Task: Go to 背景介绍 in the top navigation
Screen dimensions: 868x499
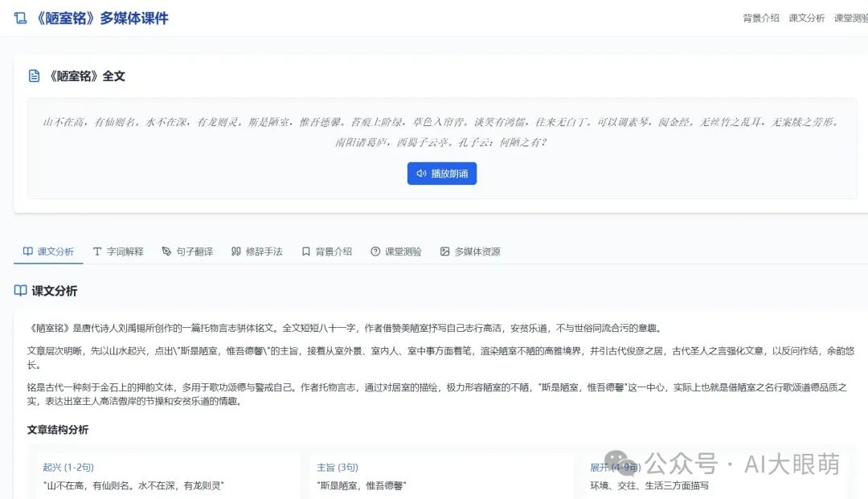Action: (760, 18)
